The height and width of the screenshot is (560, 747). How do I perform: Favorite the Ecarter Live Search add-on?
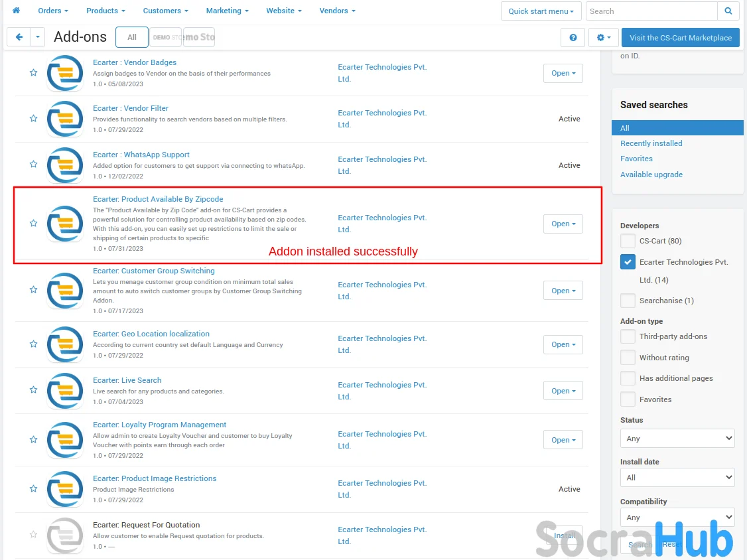(33, 390)
